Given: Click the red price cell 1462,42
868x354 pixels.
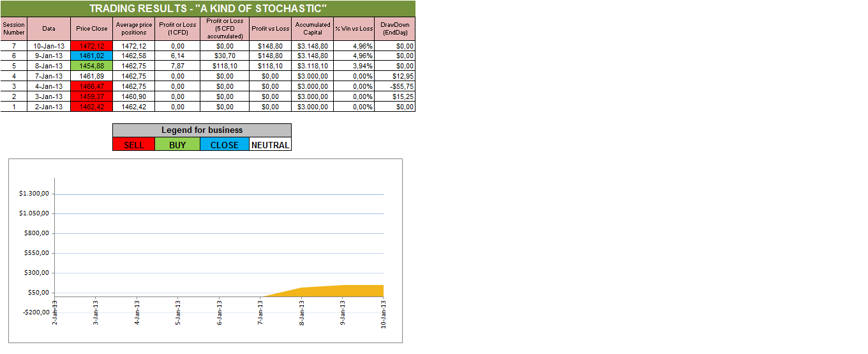Looking at the screenshot, I should 92,107.
